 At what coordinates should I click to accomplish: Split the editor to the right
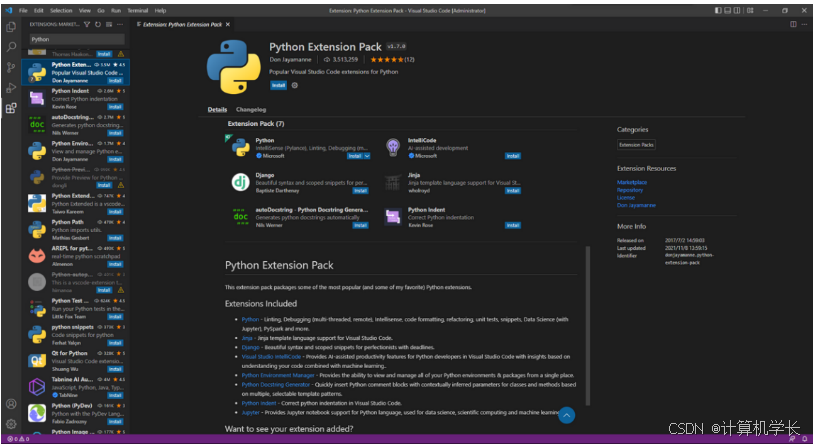793,24
